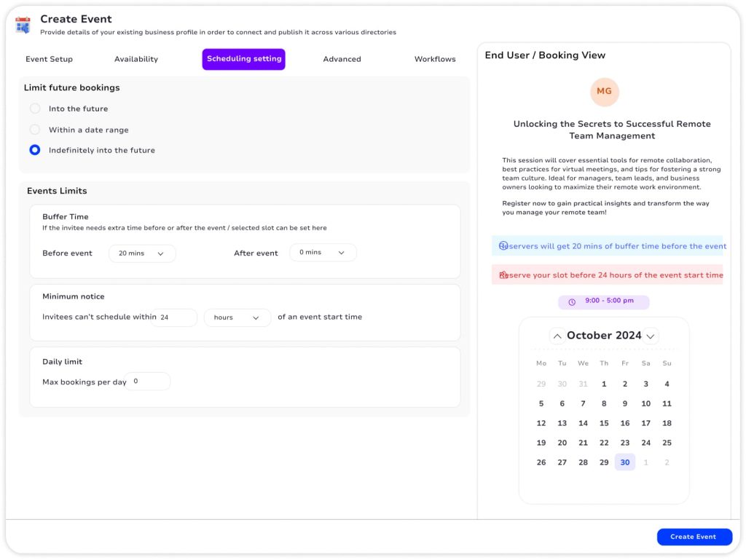Switch to the Availability tab
This screenshot has height=560, width=746.
[x=136, y=59]
